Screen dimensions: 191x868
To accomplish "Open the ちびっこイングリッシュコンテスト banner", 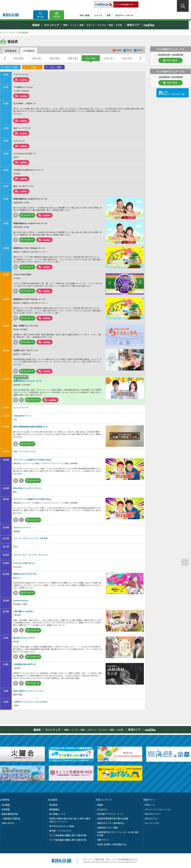I will tap(120, 754).
